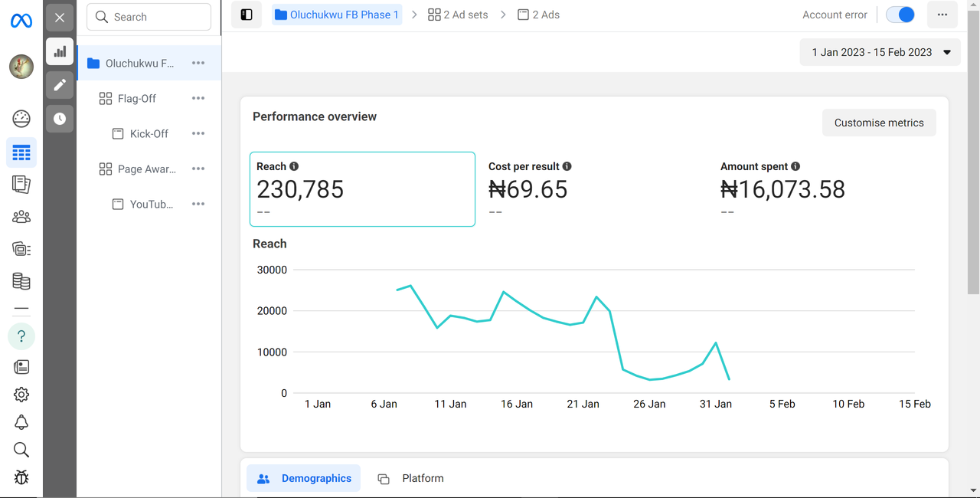Open Audiences icon in left sidebar
This screenshot has height=498, width=980.
pyautogui.click(x=21, y=217)
